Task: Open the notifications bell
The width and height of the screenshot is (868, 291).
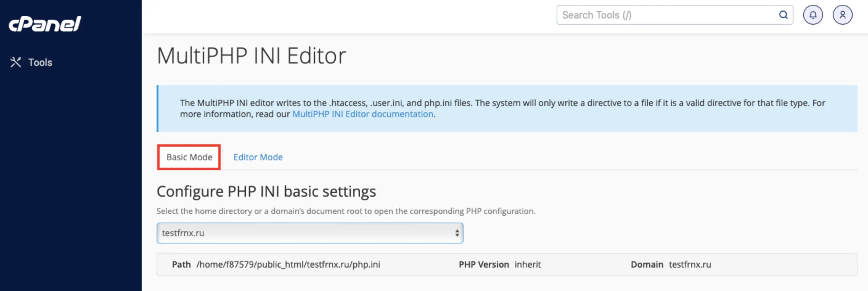Action: tap(813, 15)
